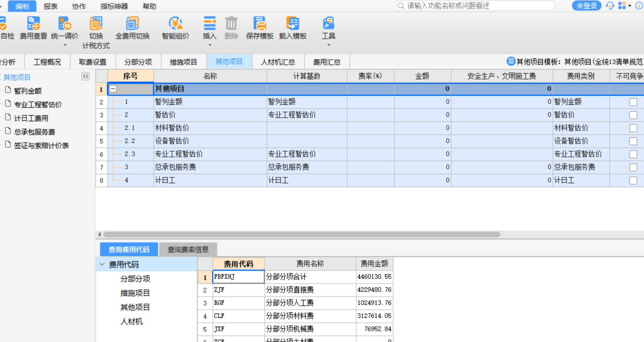Click the 插入 insert icon
The height and width of the screenshot is (342, 644).
[x=210, y=23]
